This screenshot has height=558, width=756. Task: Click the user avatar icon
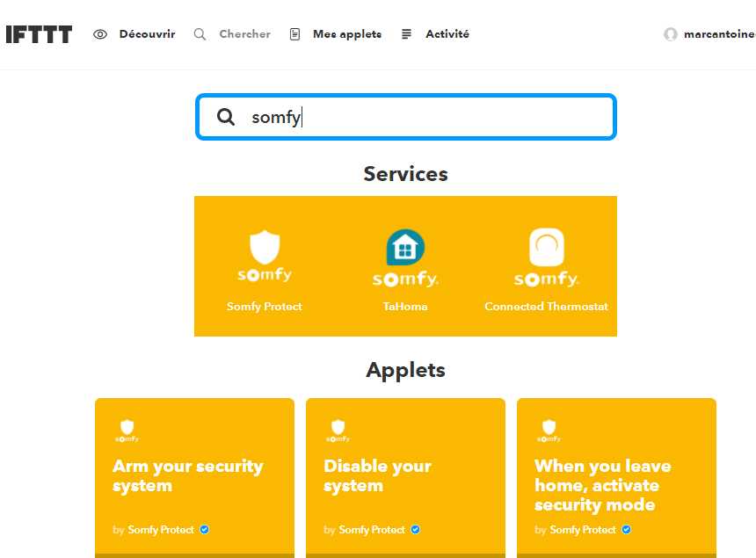click(x=671, y=34)
